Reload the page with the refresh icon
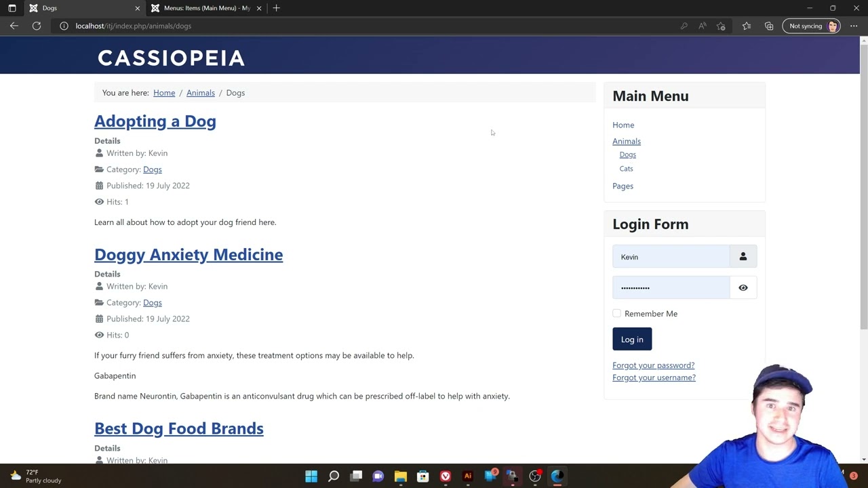868x488 pixels. tap(37, 26)
